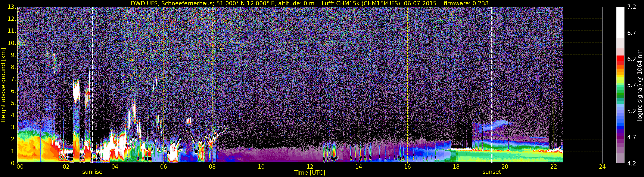The width and height of the screenshot is (644, 177).
Task: Click the 'firmware: 0.238' text in title
Action: click(x=466, y=3)
